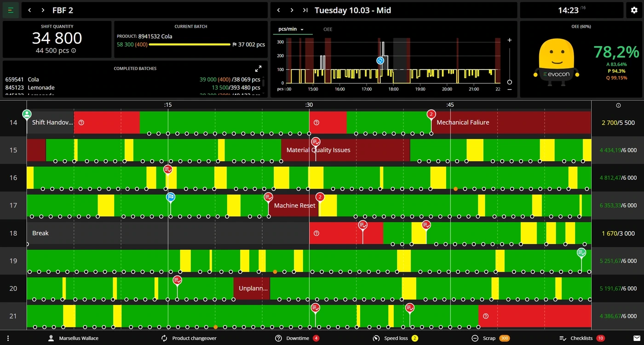Click the red pin on Mechanical Faliure
This screenshot has width=644, height=345.
pos(431,114)
